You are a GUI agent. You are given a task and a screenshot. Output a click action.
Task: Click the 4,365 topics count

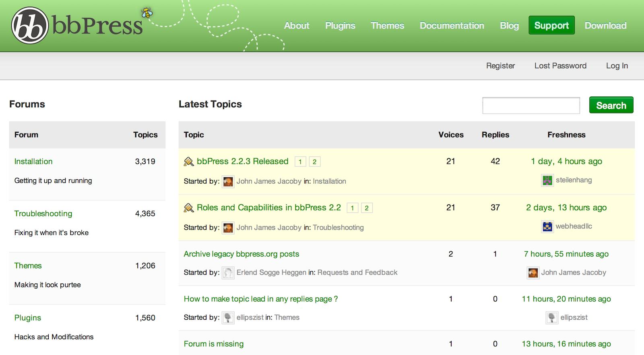[145, 213]
